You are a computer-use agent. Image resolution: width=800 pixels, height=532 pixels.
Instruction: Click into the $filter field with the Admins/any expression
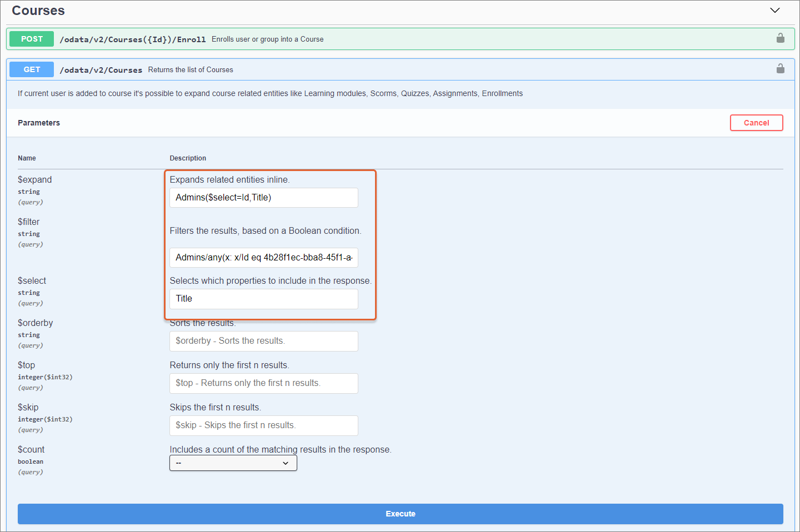point(263,258)
